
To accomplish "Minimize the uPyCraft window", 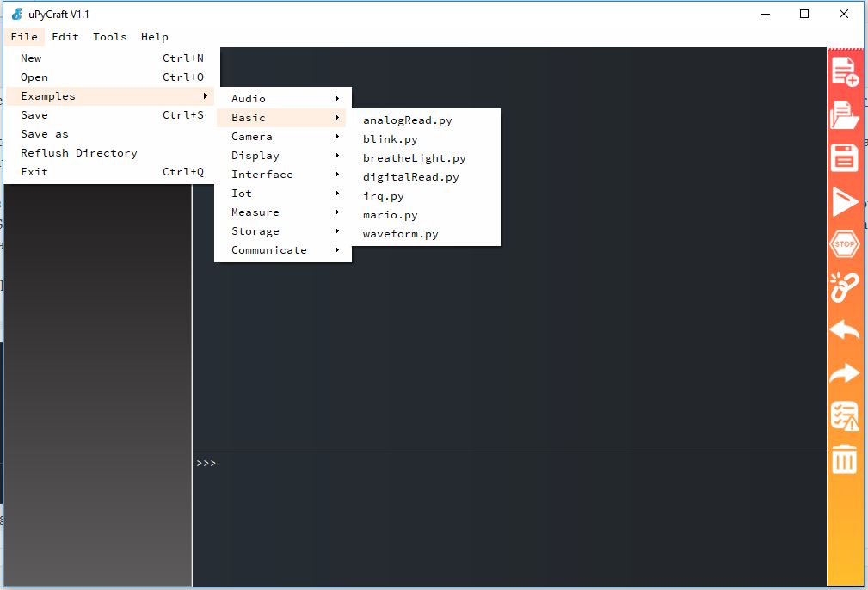I will click(x=766, y=14).
